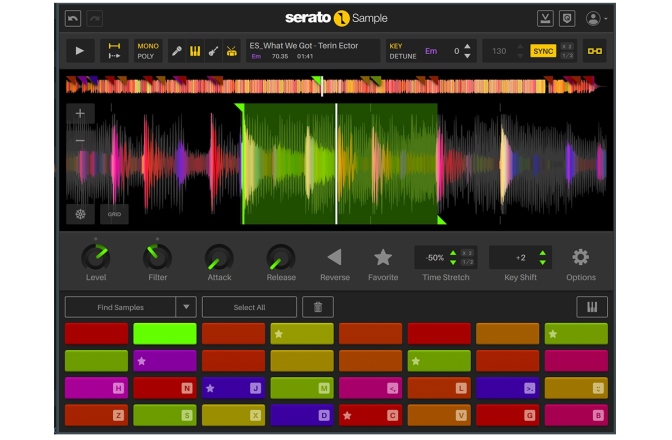Open the Options gear
The image size is (672, 440).
click(581, 257)
